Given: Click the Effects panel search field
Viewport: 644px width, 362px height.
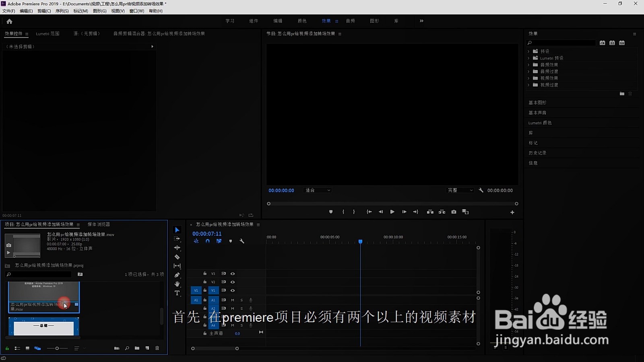Looking at the screenshot, I should click(x=561, y=43).
